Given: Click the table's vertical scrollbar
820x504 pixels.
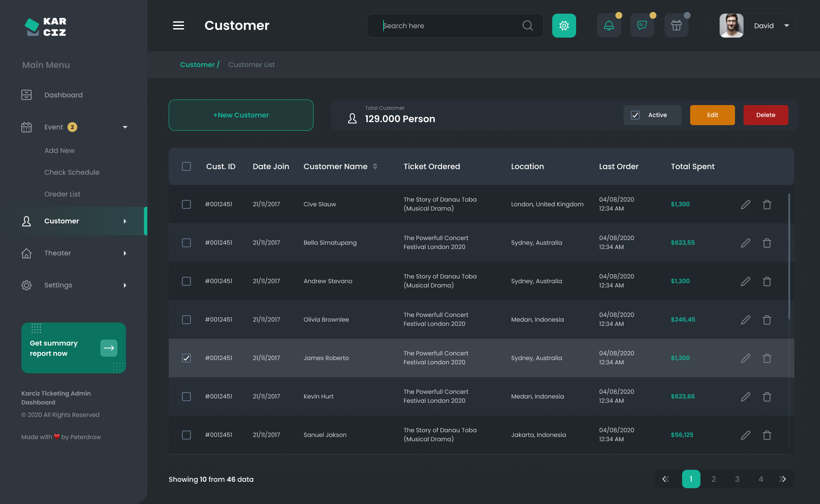Looking at the screenshot, I should (789, 256).
